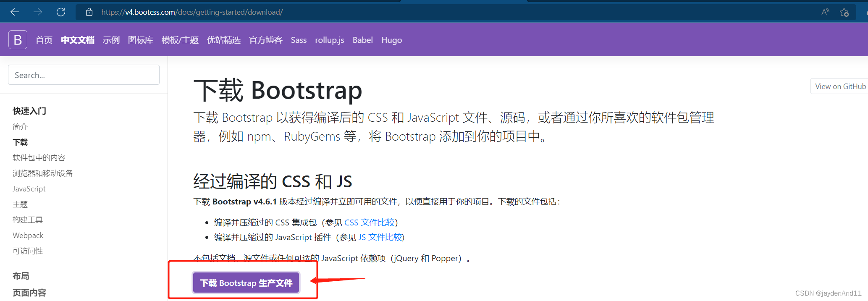Click the Bootstrap v4.6.1 version text
The image size is (868, 301).
coord(244,202)
